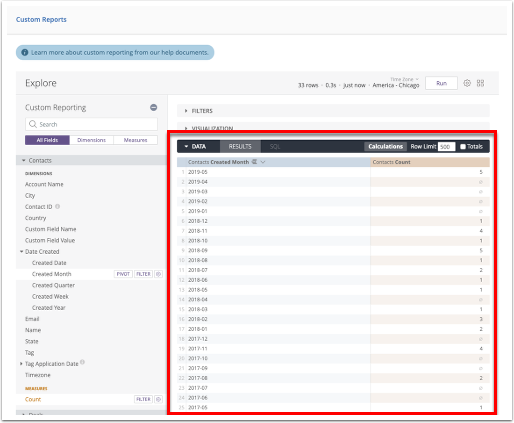Click the info icon next to Contact ID
514x423 pixels.
57,206
